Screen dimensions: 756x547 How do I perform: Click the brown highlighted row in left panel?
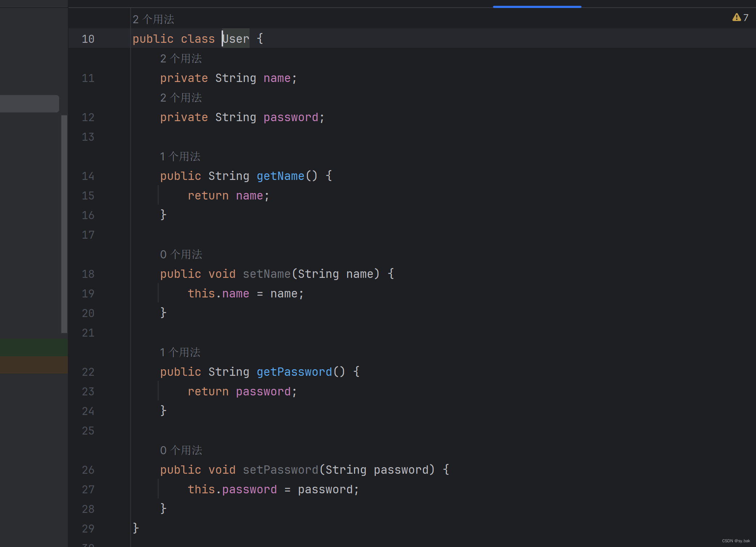33,365
